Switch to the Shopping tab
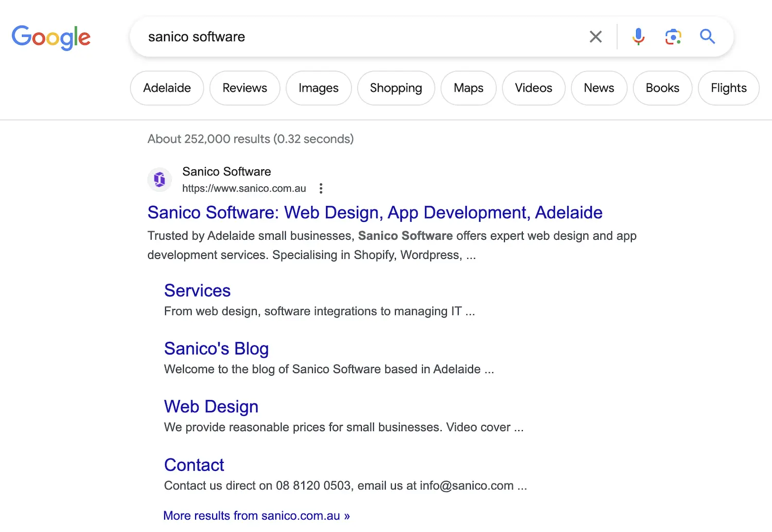Screen dimensions: 772x532 pyautogui.click(x=396, y=88)
